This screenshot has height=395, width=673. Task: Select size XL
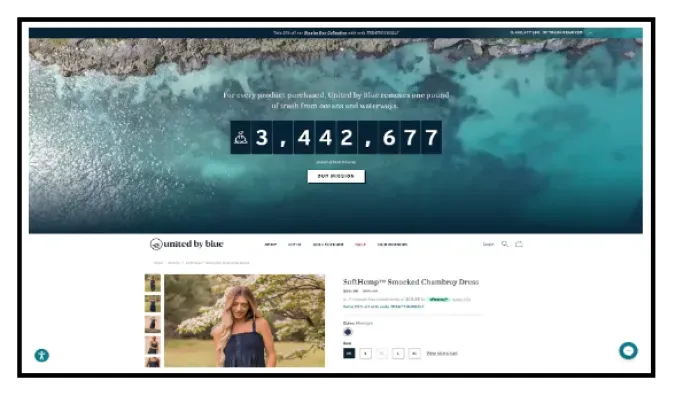click(x=414, y=353)
